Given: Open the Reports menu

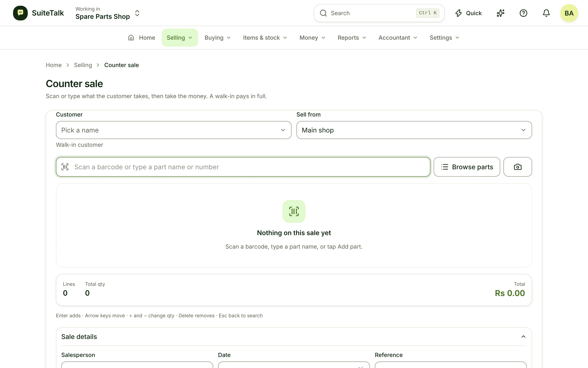Looking at the screenshot, I should [352, 38].
